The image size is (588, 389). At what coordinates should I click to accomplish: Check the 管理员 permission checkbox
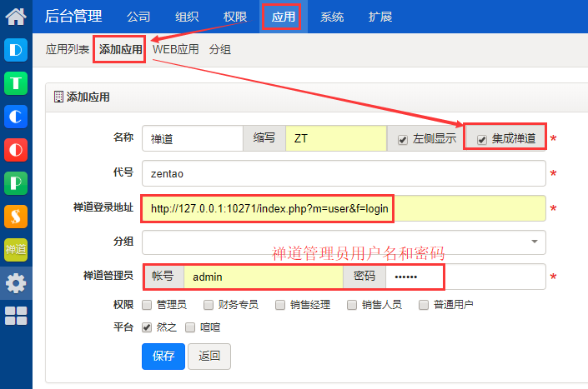point(147,305)
